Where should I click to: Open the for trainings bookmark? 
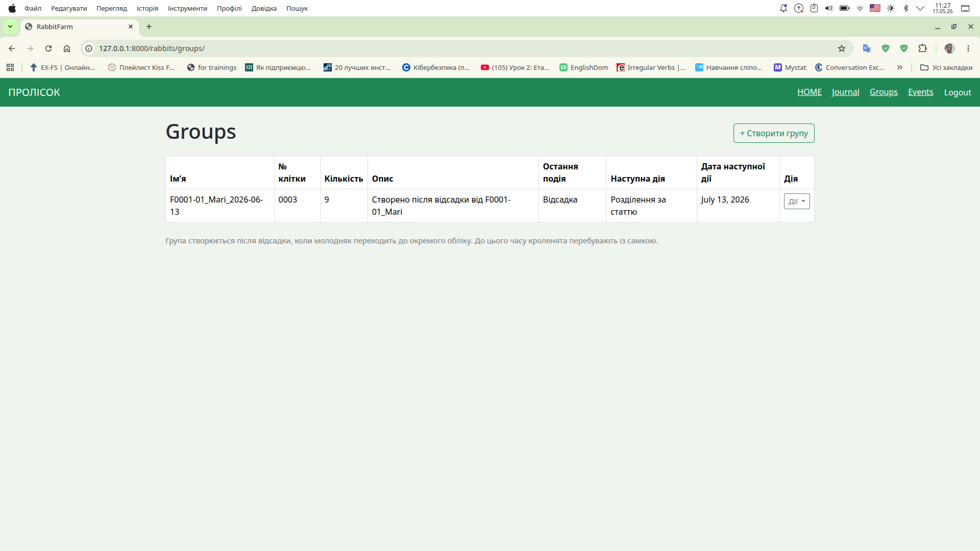pos(212,67)
